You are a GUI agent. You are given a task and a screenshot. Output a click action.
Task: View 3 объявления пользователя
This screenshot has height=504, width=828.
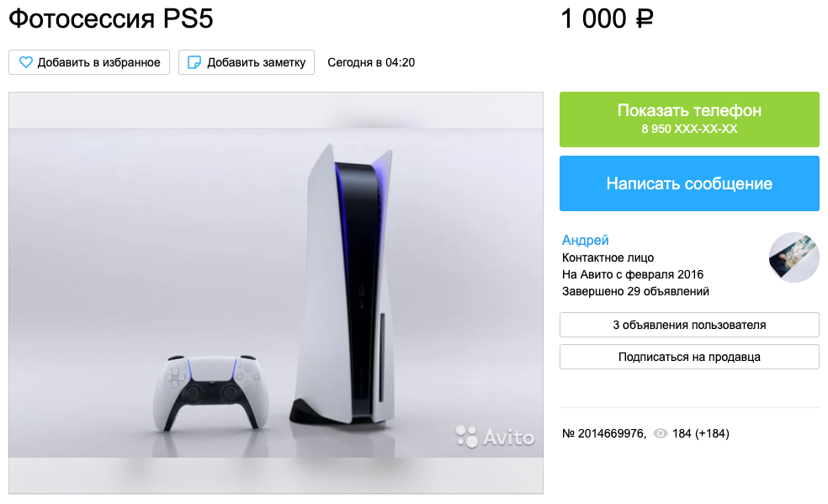(x=689, y=325)
